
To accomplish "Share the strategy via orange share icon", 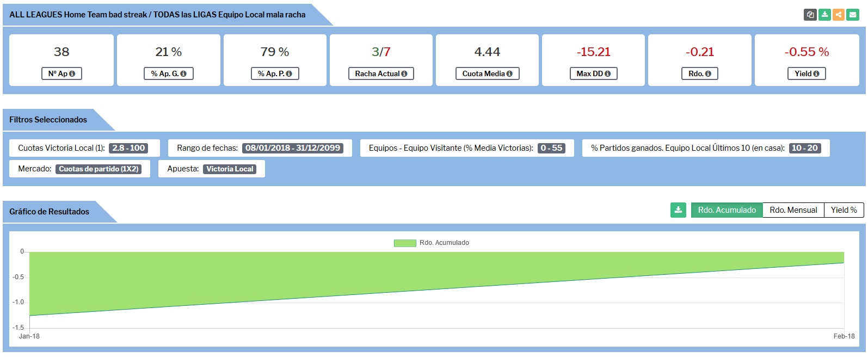I will [839, 15].
